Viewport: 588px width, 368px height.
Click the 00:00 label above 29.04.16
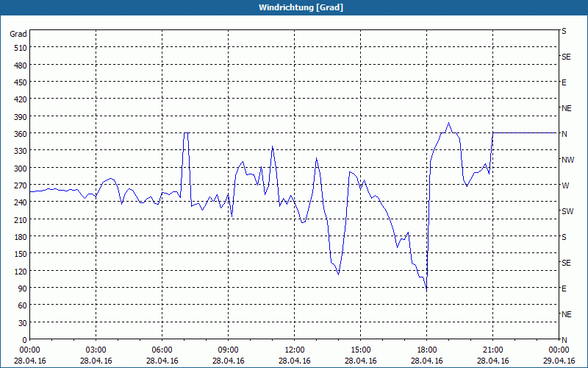click(559, 350)
